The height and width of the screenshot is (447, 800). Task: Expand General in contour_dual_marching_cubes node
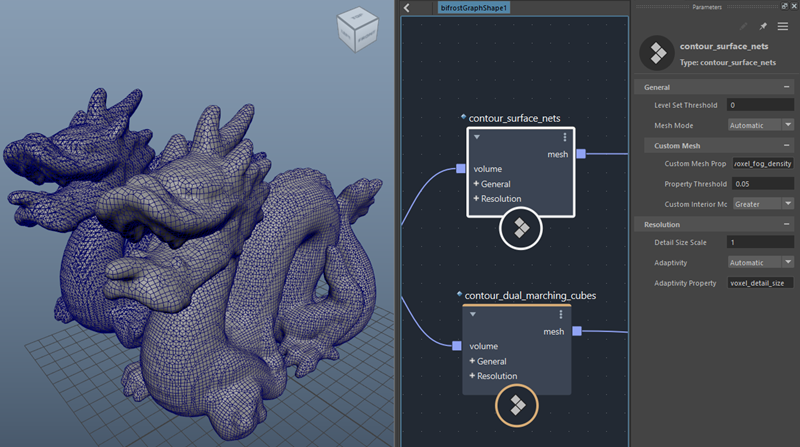tap(488, 361)
